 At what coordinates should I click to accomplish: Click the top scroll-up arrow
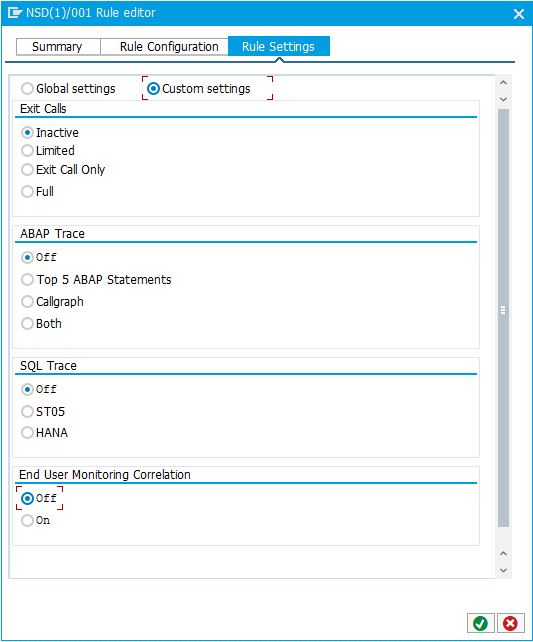pyautogui.click(x=504, y=82)
